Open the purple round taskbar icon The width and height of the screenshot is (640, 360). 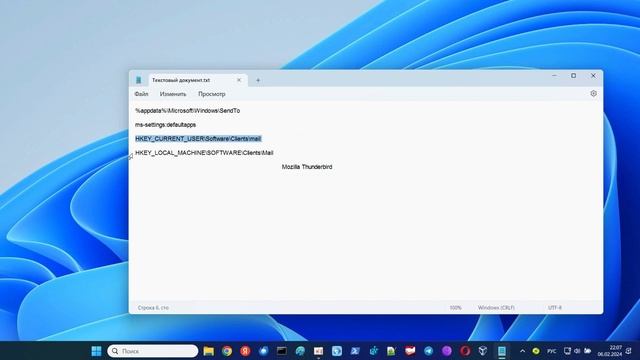[x=447, y=351]
